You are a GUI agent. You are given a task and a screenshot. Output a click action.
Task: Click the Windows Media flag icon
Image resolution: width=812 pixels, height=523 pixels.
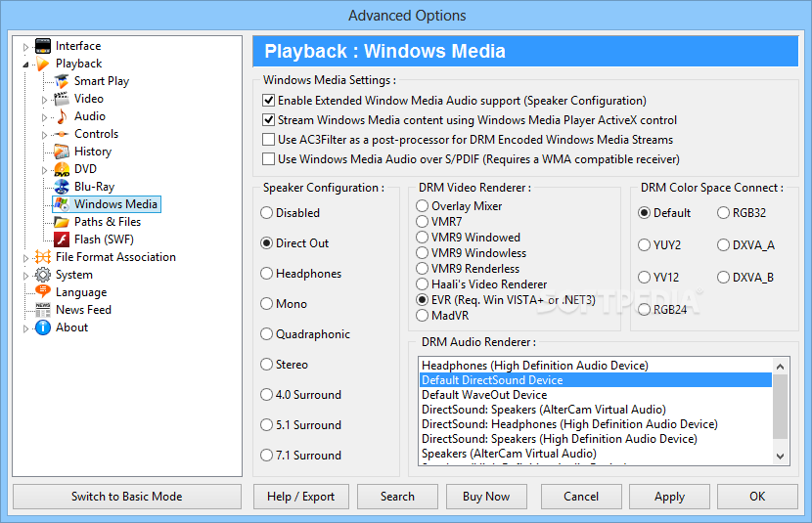click(62, 204)
